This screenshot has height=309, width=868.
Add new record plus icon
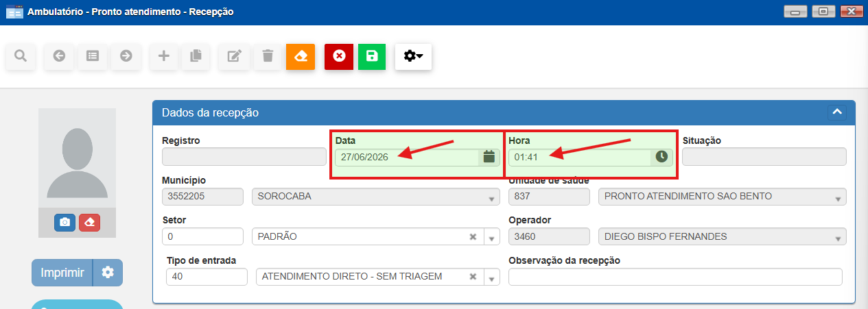click(x=163, y=56)
